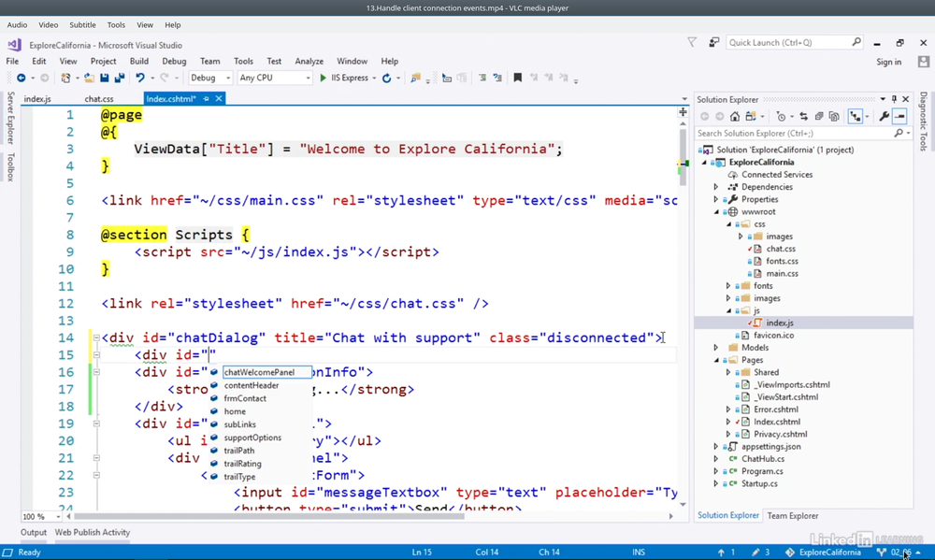Image resolution: width=935 pixels, height=560 pixels.
Task: Click the Solution Explorer search magnifier icon
Action: point(899,134)
